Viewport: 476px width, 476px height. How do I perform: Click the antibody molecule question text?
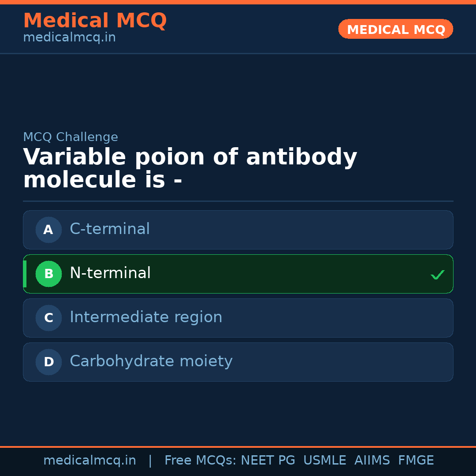click(190, 168)
